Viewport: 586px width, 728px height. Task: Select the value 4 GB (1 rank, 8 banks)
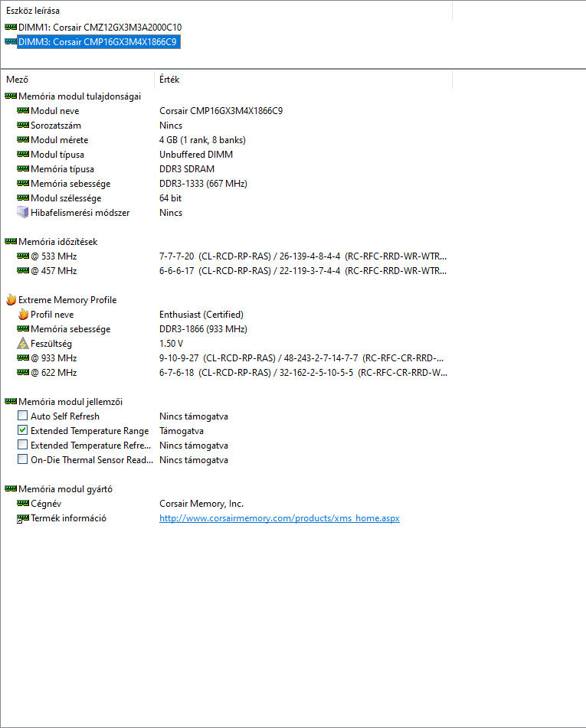click(x=203, y=140)
